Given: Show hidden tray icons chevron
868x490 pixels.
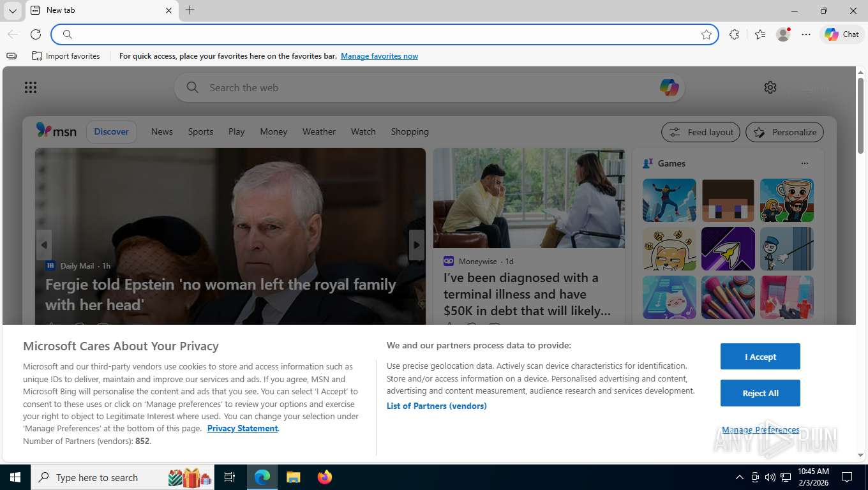Looking at the screenshot, I should click(739, 477).
